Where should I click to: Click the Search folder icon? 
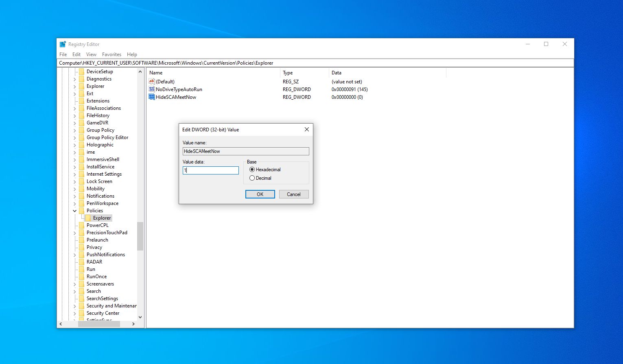(81, 291)
